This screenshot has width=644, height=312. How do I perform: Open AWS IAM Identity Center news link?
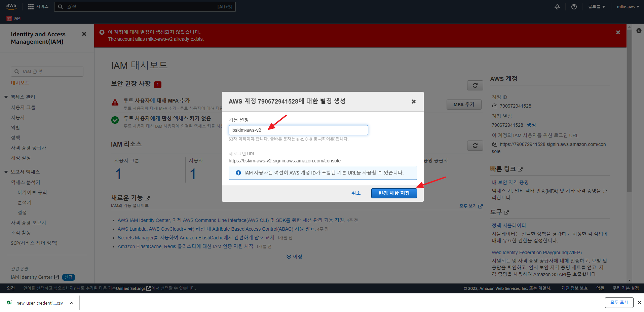(231, 220)
